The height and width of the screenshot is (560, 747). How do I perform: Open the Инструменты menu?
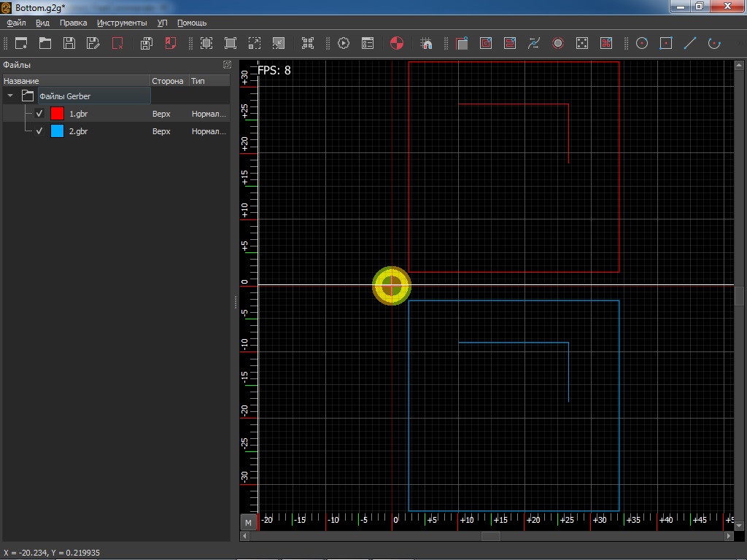122,23
